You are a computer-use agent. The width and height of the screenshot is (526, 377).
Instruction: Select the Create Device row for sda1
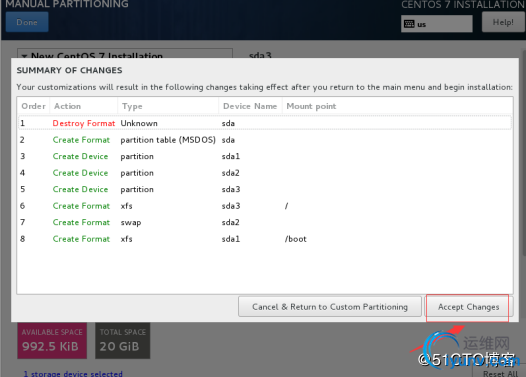(x=265, y=156)
